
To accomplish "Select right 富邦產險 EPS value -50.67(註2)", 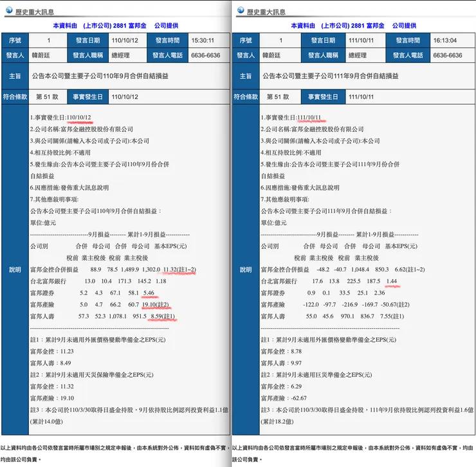I will [395, 304].
